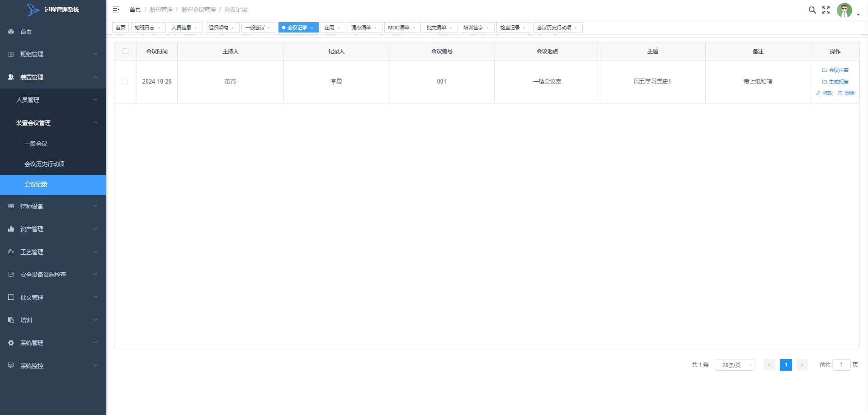Image resolution: width=868 pixels, height=415 pixels.
Task: Click the search magnifier icon
Action: tap(812, 10)
